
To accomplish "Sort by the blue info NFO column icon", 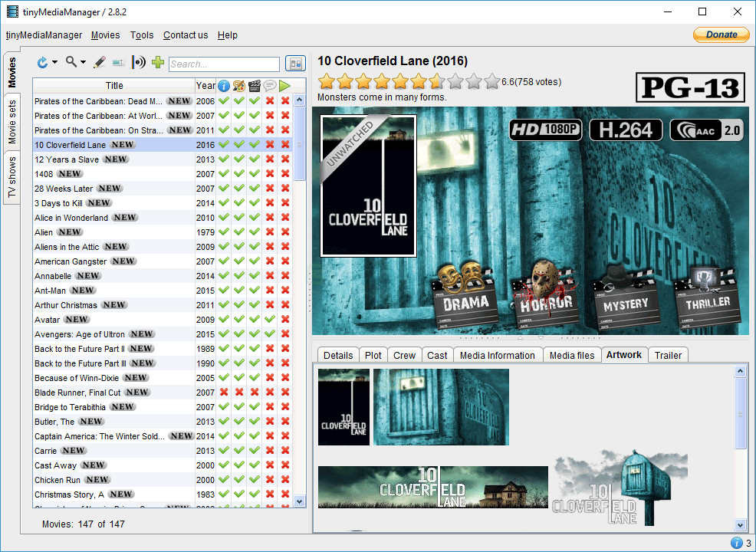I will pos(224,86).
